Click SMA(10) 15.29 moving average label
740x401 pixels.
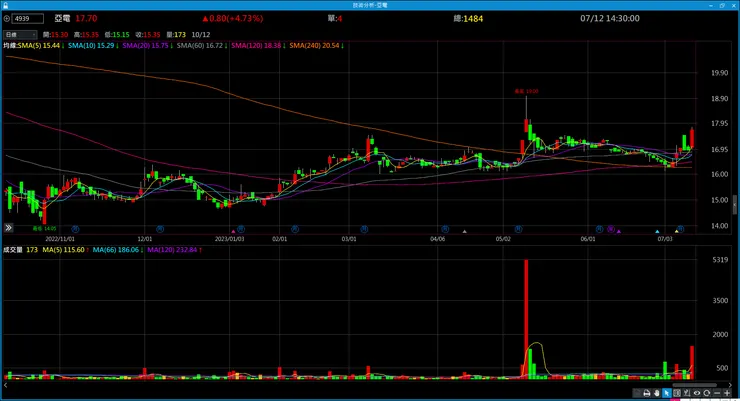click(93, 45)
